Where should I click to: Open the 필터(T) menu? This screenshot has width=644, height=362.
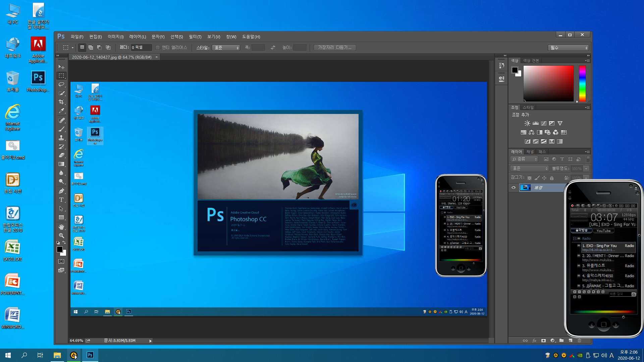[195, 37]
